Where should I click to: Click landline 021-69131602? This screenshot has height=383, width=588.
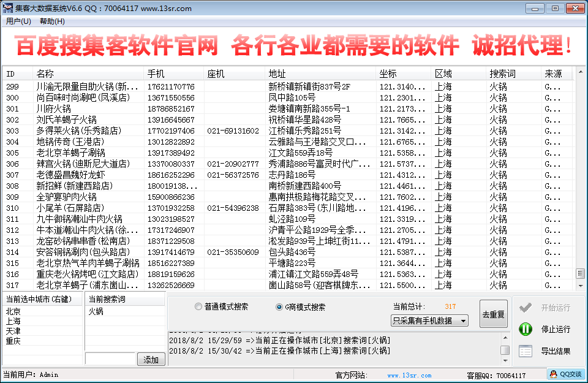[233, 131]
